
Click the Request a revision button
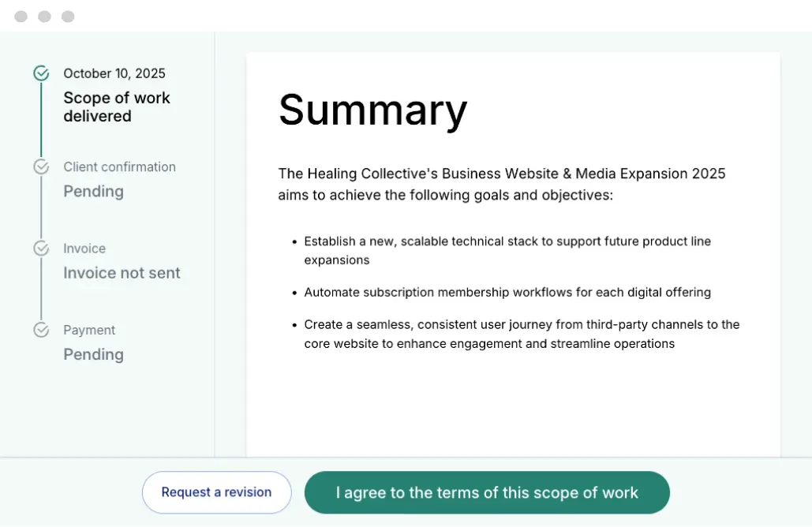[x=216, y=491]
